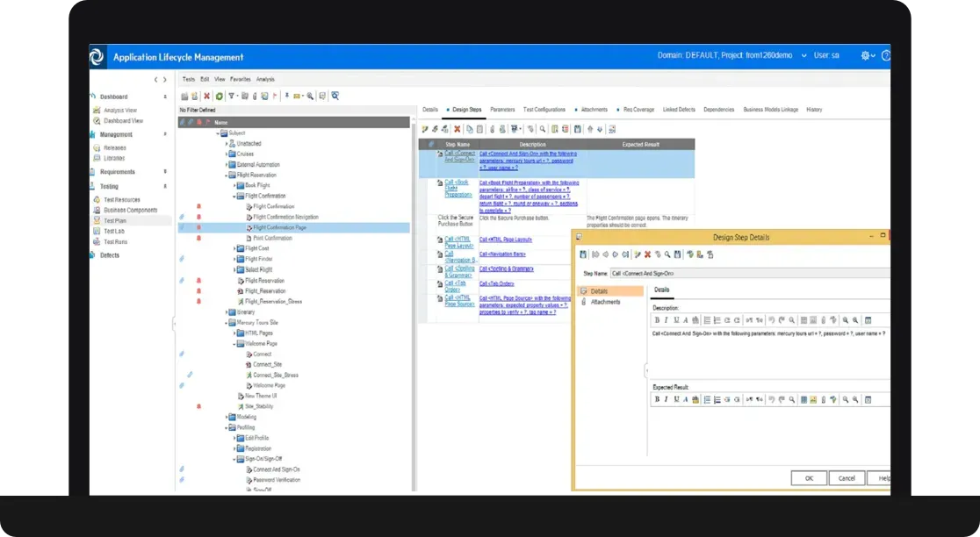
Task: Click the navigate back arrow above the sidebar
Action: point(155,80)
